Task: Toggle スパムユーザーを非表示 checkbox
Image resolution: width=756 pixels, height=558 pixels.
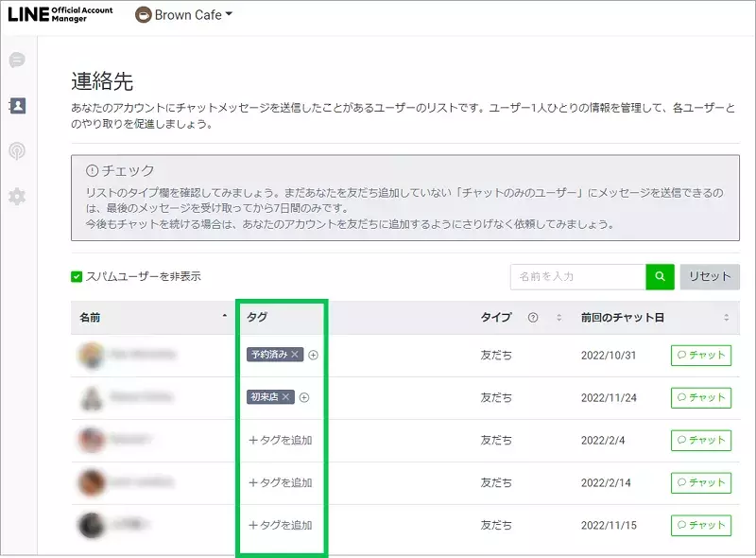Action: [77, 276]
